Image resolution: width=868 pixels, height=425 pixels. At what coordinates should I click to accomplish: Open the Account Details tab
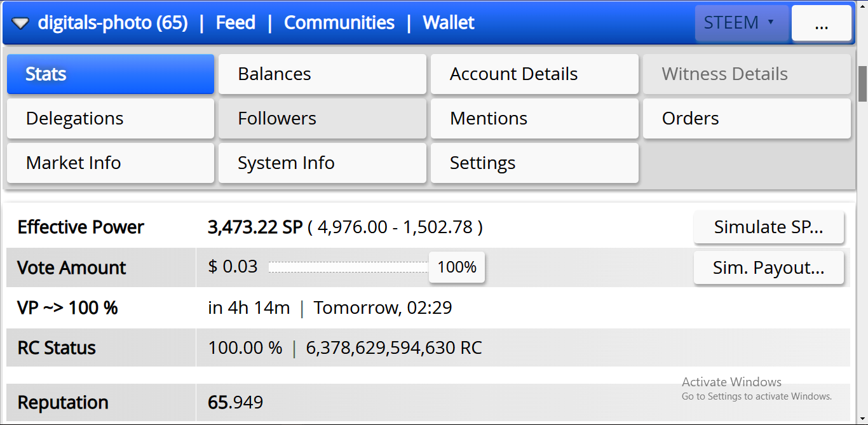click(534, 74)
